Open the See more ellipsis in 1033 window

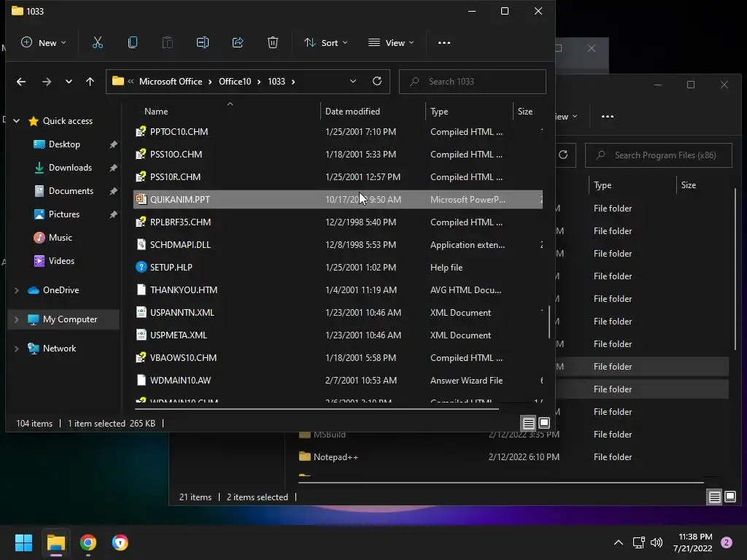tap(444, 43)
